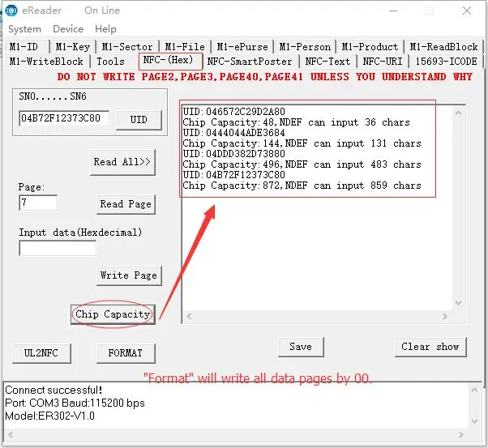Viewport: 488px width, 448px height.
Task: Click the line 'UID:0444044ADE3684'
Action: pos(234,133)
